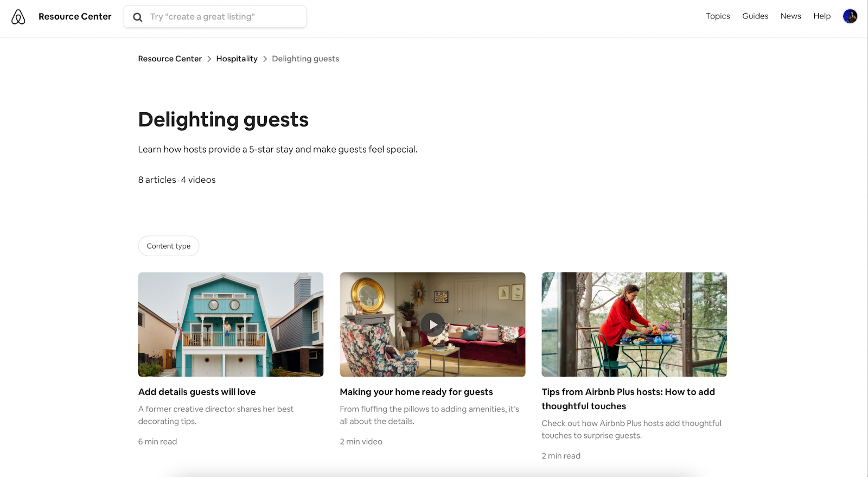Screen dimensions: 868x477
Task: Open the Content type filter
Action: (168, 246)
